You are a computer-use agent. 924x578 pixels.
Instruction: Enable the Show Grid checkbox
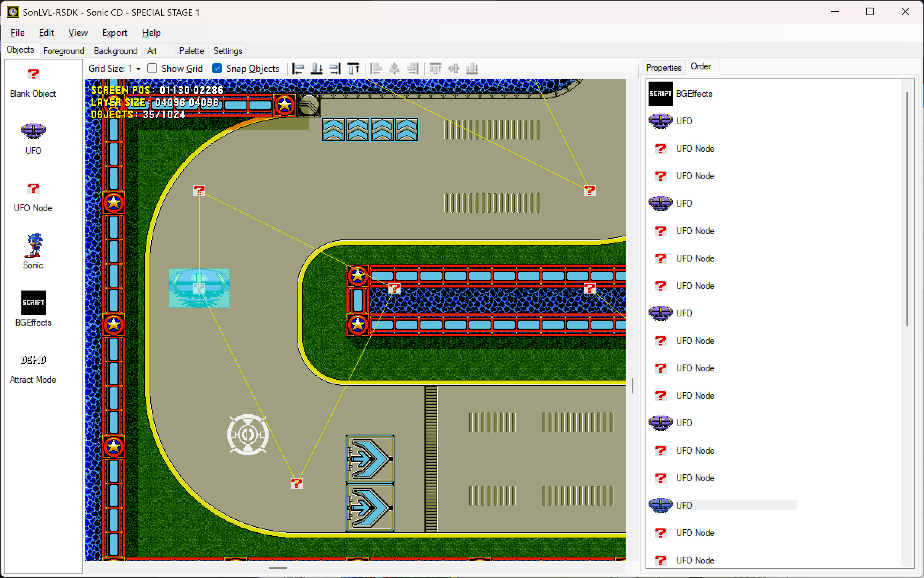(153, 68)
